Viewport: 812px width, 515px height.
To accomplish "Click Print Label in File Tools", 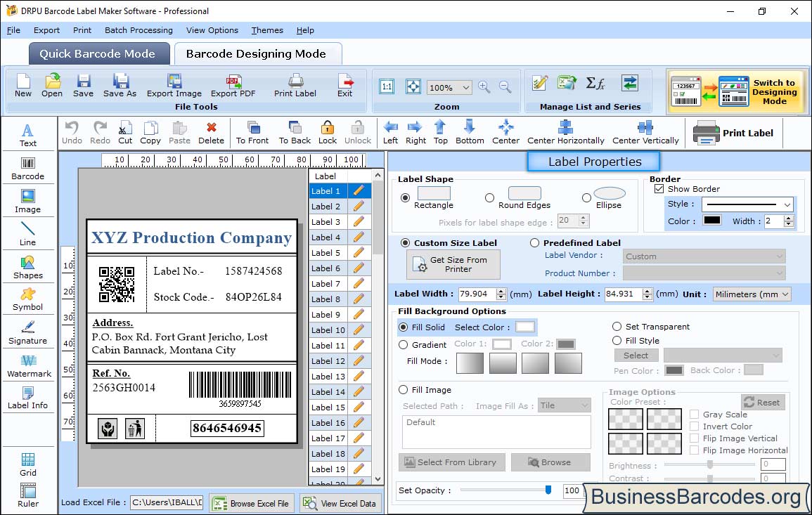I will (295, 86).
